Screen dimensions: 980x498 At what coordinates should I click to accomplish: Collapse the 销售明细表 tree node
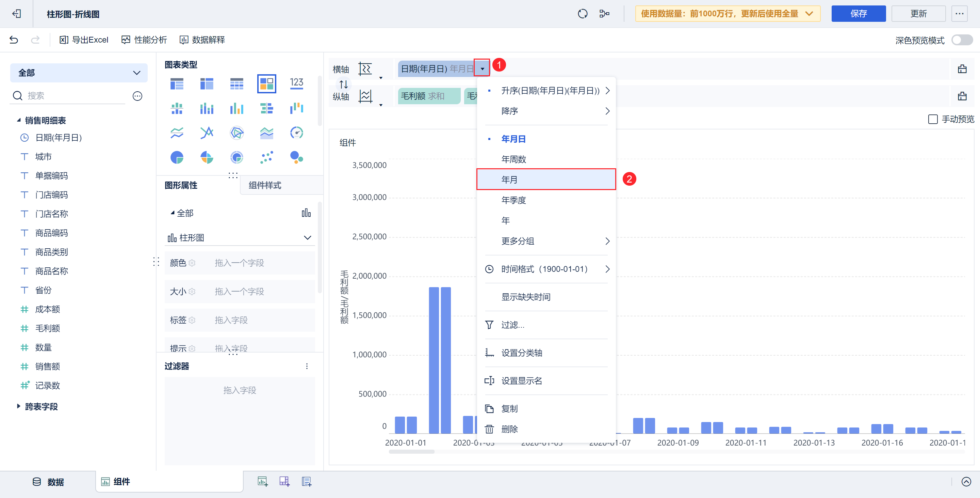point(19,120)
